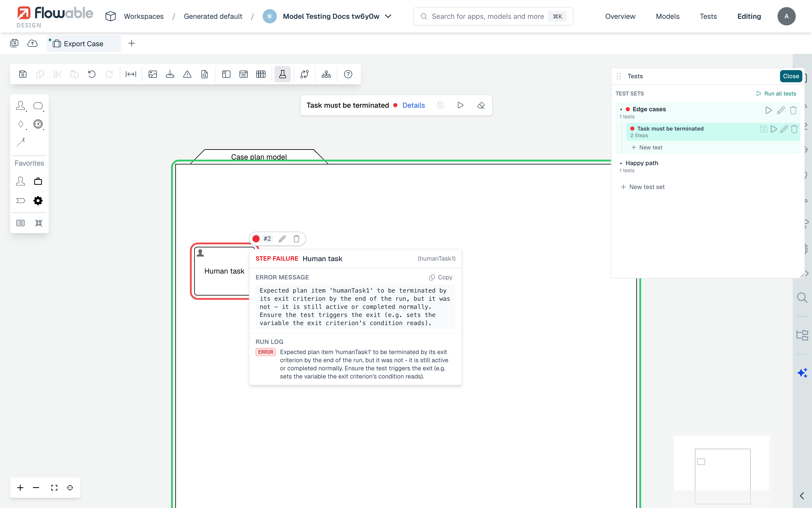Open the app name dropdown chevron

click(x=388, y=16)
